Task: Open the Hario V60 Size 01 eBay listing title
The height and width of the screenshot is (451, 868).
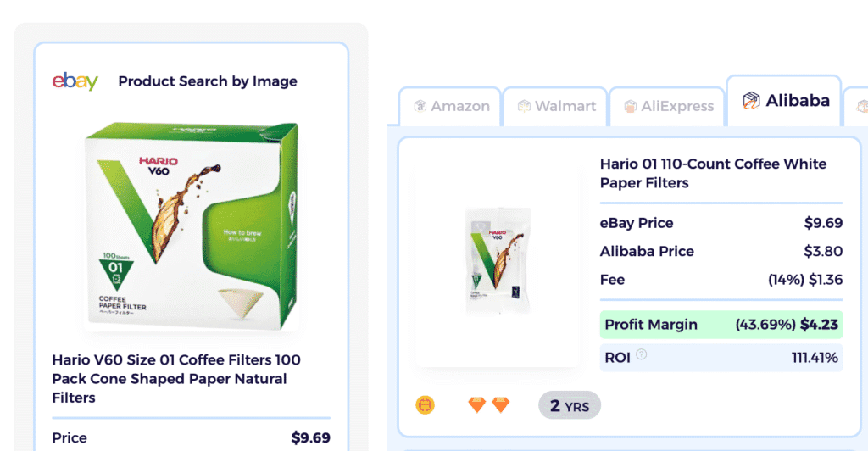Action: click(x=176, y=378)
